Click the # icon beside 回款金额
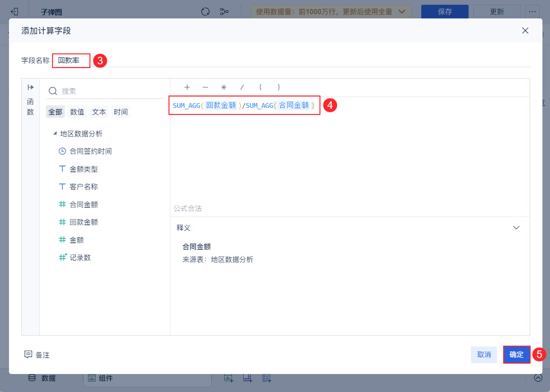This screenshot has height=392, width=550. (62, 222)
